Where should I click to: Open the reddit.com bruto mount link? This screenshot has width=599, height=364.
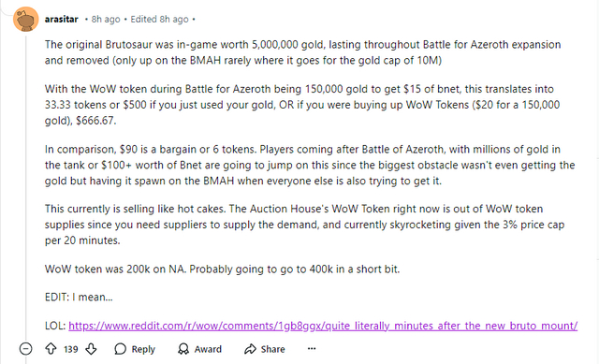point(323,326)
